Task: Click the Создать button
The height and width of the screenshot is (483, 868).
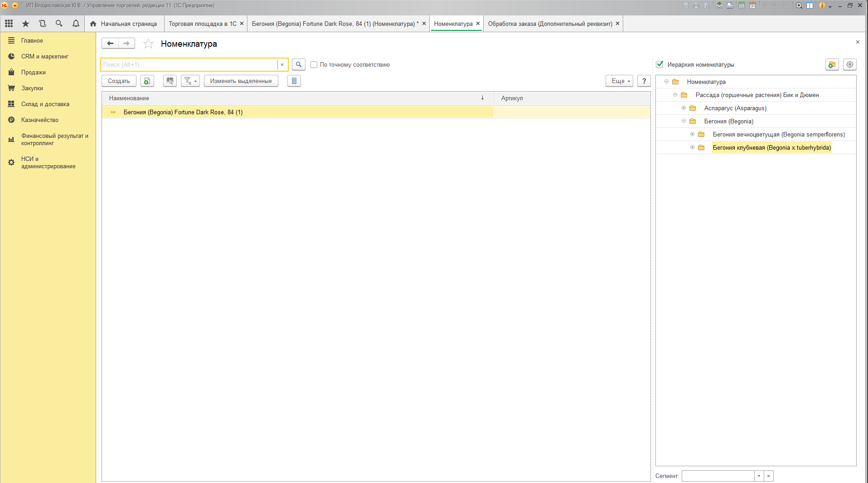Action: tap(119, 81)
